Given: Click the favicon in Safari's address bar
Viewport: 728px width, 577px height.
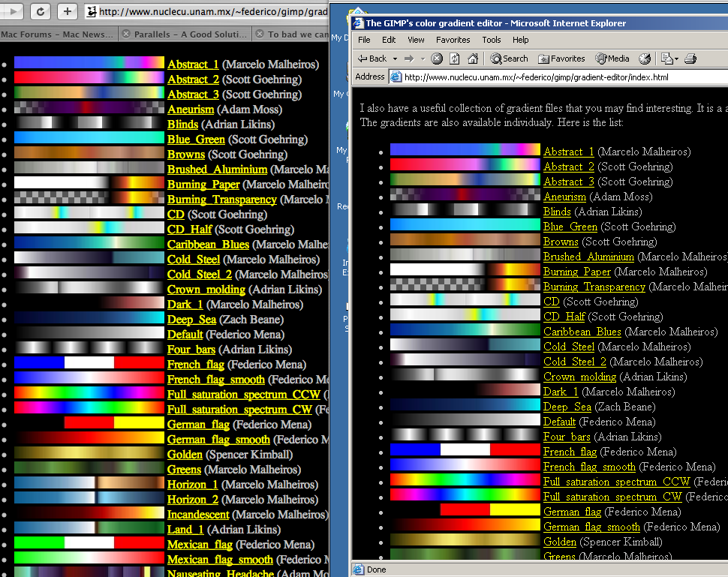Looking at the screenshot, I should [x=92, y=11].
